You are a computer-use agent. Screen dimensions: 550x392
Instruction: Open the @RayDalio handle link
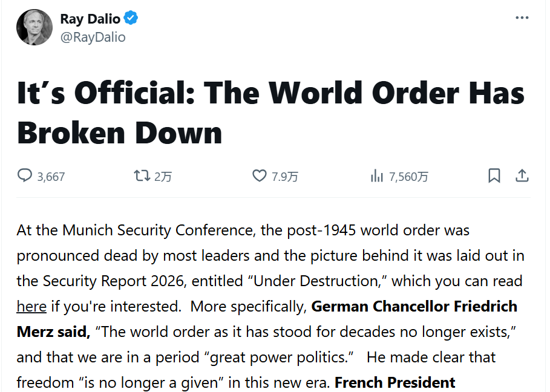coord(93,37)
